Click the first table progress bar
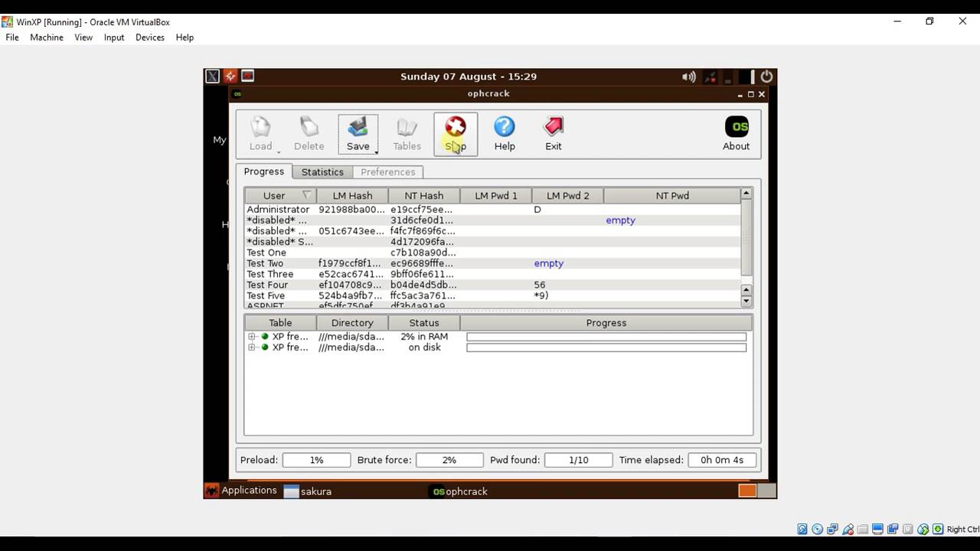 606,337
